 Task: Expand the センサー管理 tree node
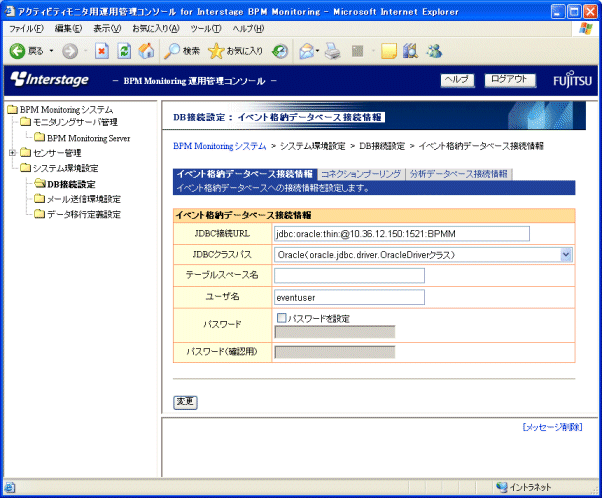point(12,153)
